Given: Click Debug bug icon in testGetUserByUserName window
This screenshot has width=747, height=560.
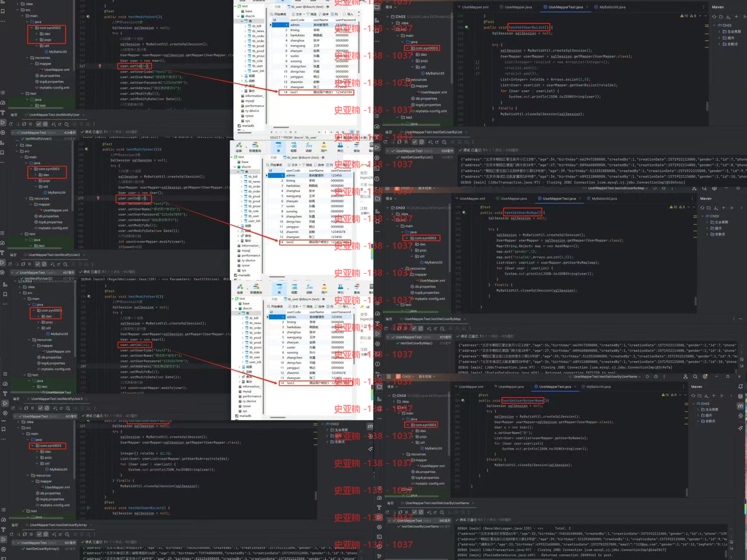Looking at the screenshot, I should point(656,376).
